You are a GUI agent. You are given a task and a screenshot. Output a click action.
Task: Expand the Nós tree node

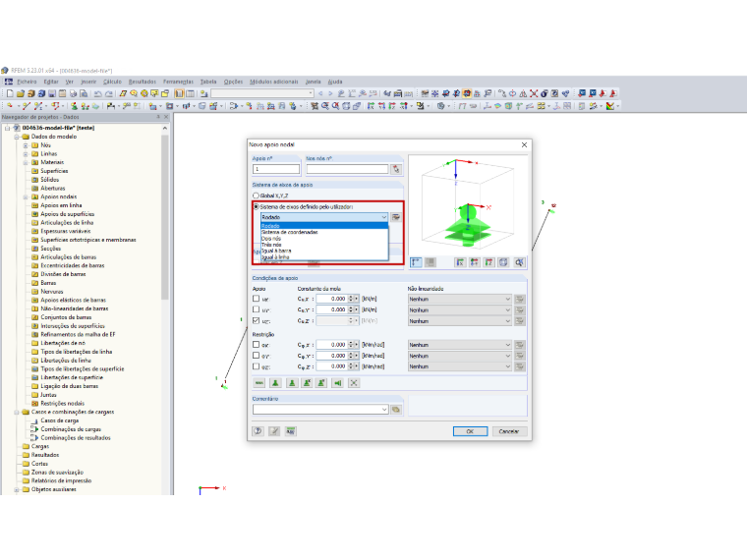click(x=26, y=145)
